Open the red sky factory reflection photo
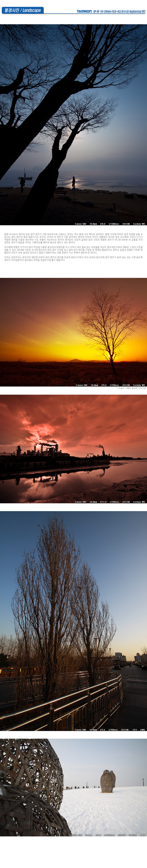 coord(73,449)
